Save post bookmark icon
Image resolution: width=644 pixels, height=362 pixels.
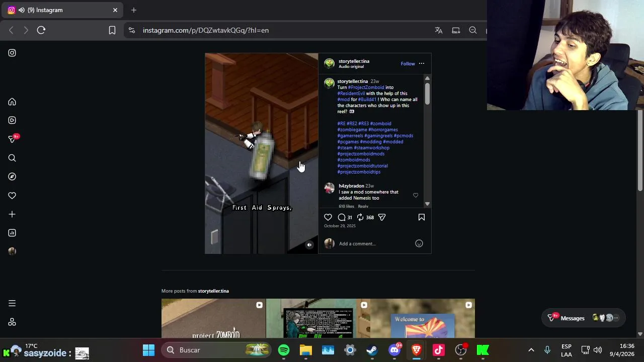click(422, 217)
